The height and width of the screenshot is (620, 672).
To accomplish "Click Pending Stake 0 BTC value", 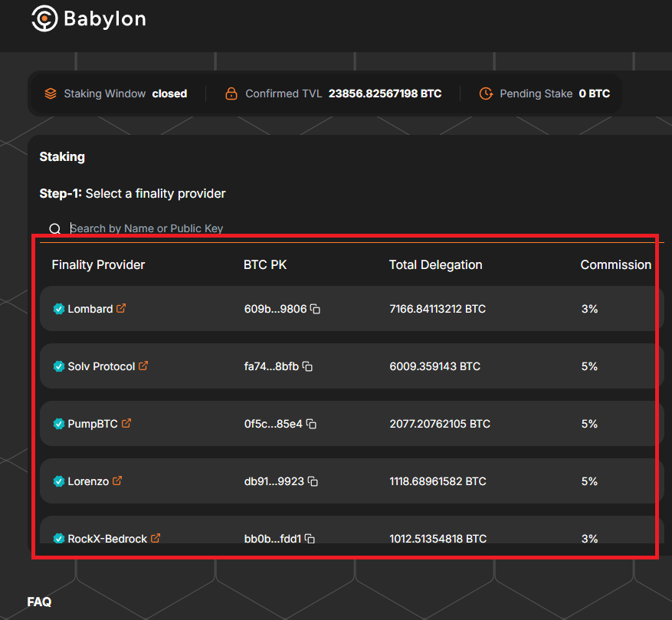I will pyautogui.click(x=594, y=93).
